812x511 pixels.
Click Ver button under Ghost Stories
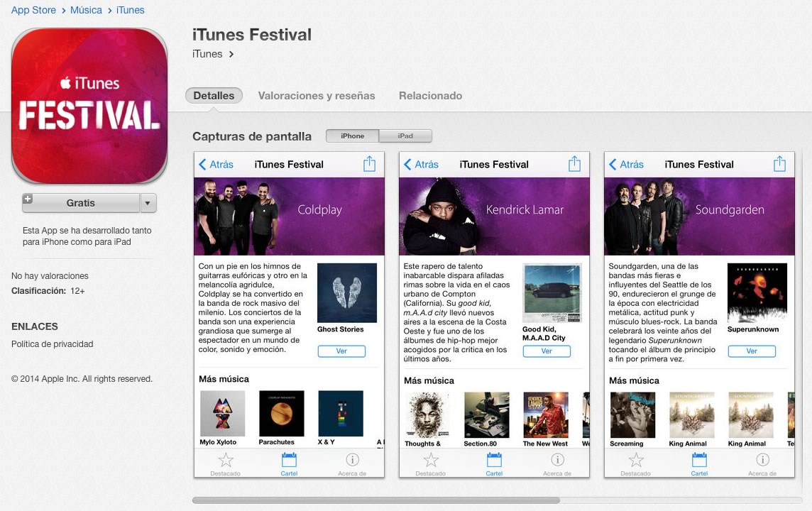[341, 351]
